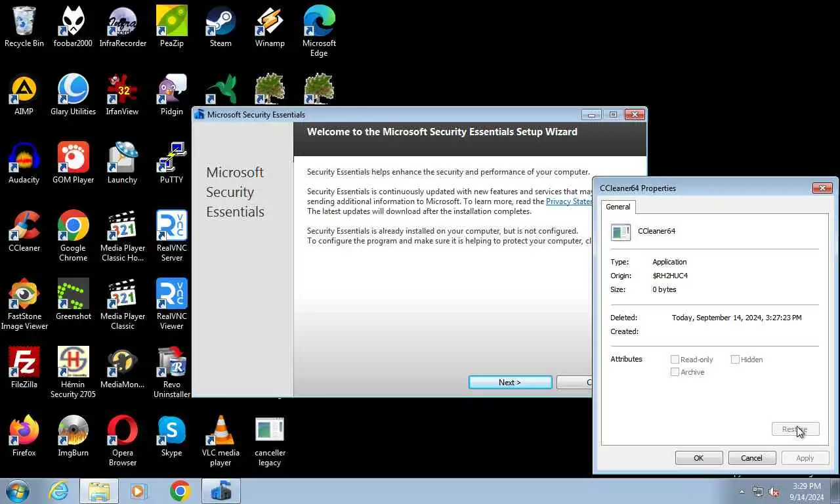The width and height of the screenshot is (840, 504).
Task: Click the deleted date text in Properties
Action: click(736, 318)
